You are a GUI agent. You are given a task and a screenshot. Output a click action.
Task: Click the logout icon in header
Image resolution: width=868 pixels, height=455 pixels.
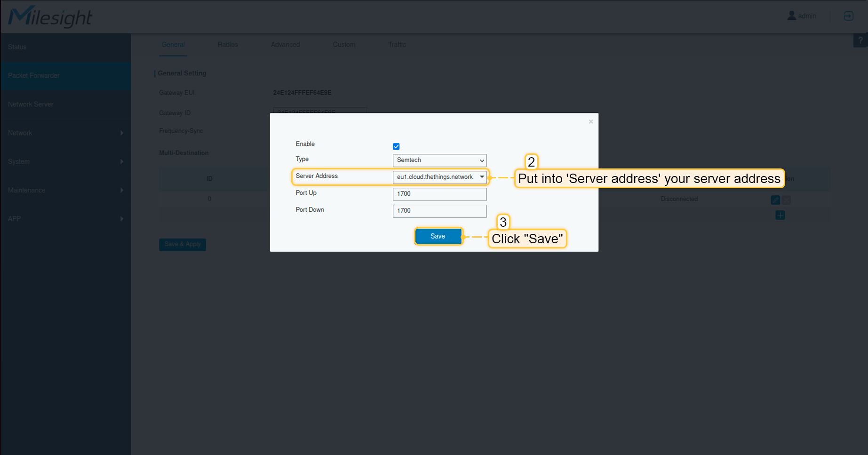[x=848, y=16]
